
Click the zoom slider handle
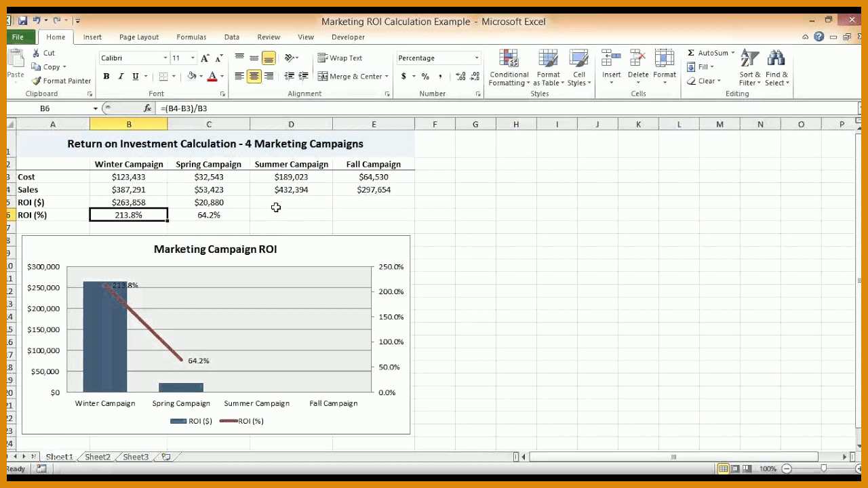(x=823, y=468)
